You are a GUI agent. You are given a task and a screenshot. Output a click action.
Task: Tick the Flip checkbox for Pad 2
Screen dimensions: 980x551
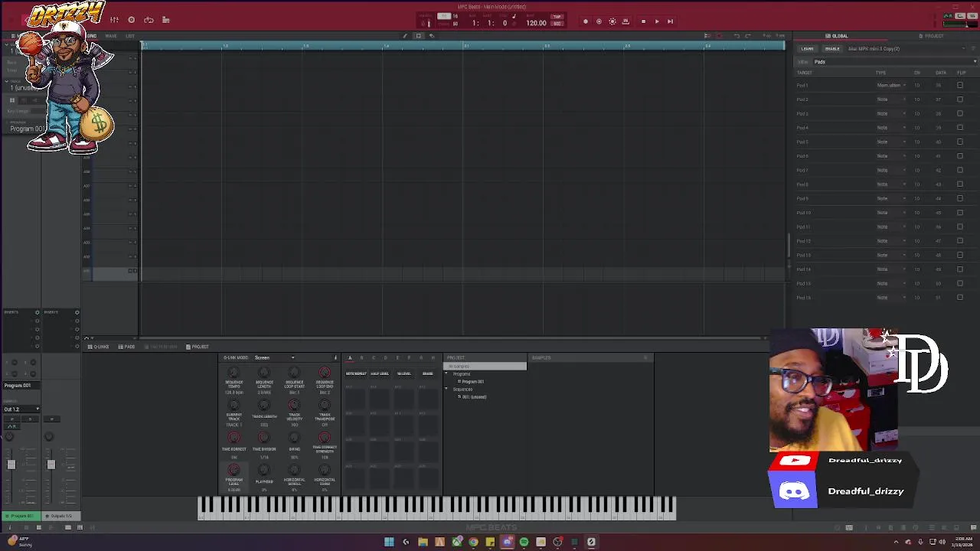pos(960,99)
